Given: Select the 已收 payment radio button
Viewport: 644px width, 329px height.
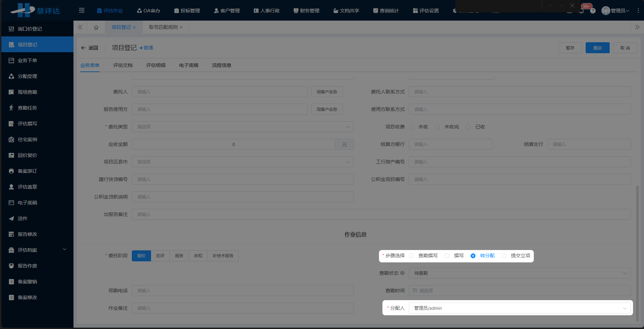Looking at the screenshot, I should 468,127.
